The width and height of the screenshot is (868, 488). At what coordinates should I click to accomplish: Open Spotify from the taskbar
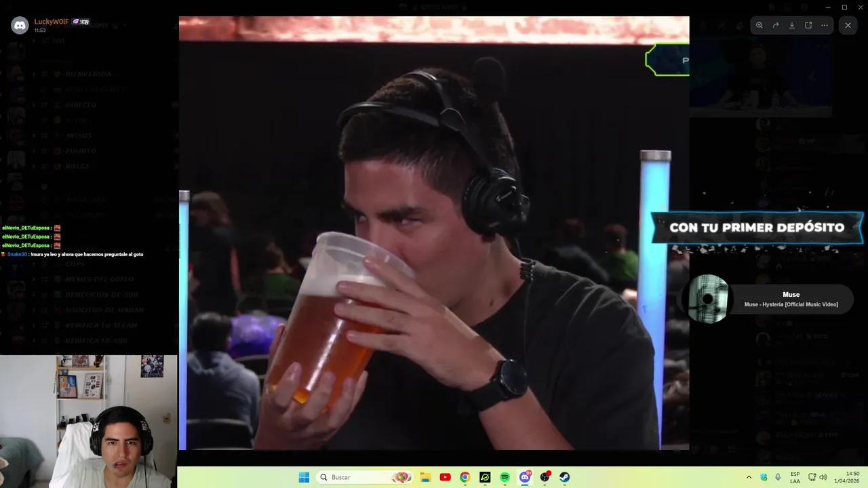505,477
